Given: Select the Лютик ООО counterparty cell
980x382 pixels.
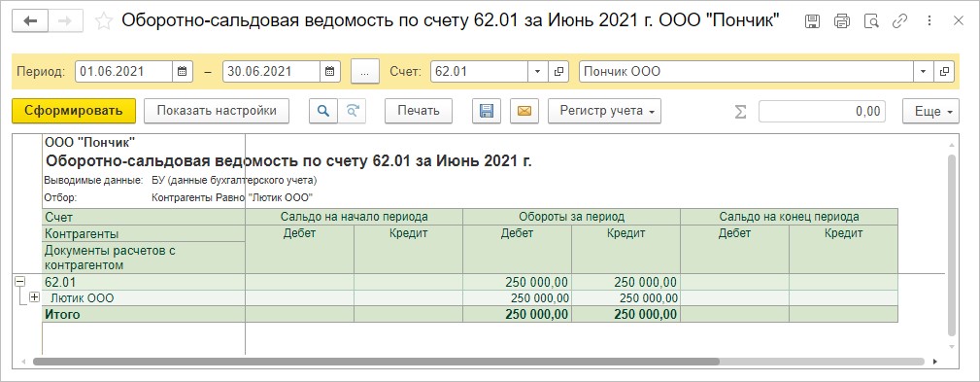Looking at the screenshot, I should pos(143,298).
